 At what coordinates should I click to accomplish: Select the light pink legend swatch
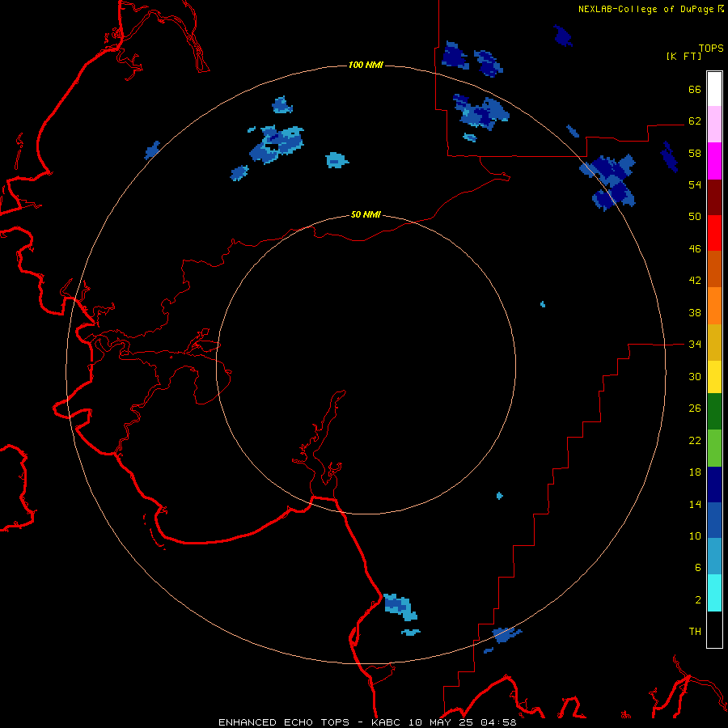pos(714,124)
